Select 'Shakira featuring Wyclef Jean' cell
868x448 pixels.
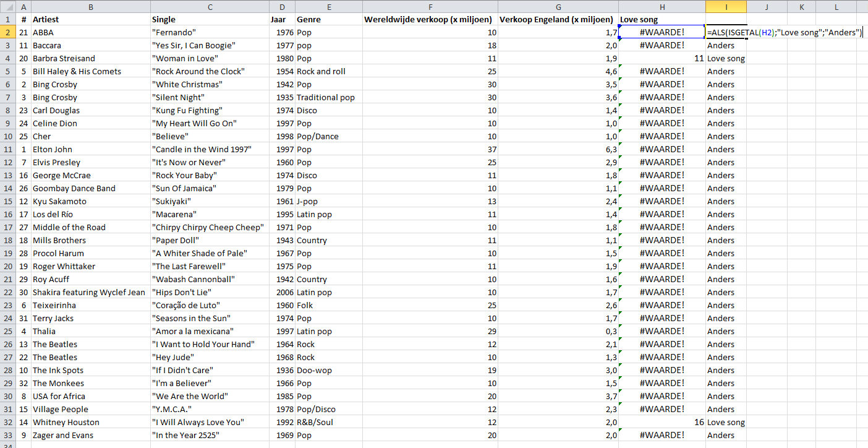point(90,292)
